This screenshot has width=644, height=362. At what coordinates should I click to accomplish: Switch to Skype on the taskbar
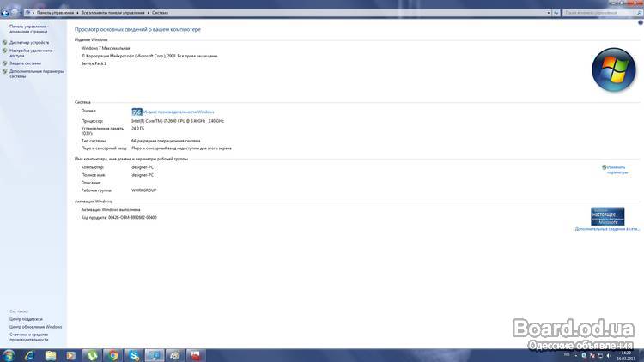point(134,355)
